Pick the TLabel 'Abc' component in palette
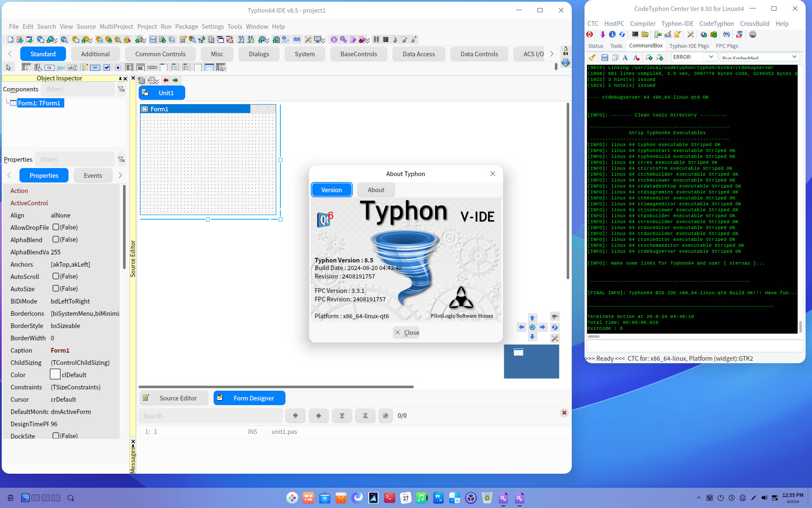The width and height of the screenshot is (812, 508). coord(61,67)
